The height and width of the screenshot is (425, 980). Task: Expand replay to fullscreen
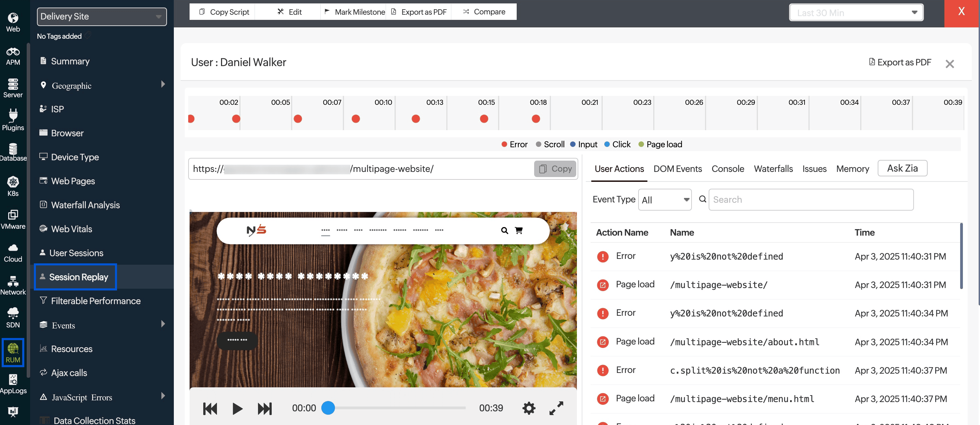click(x=556, y=408)
